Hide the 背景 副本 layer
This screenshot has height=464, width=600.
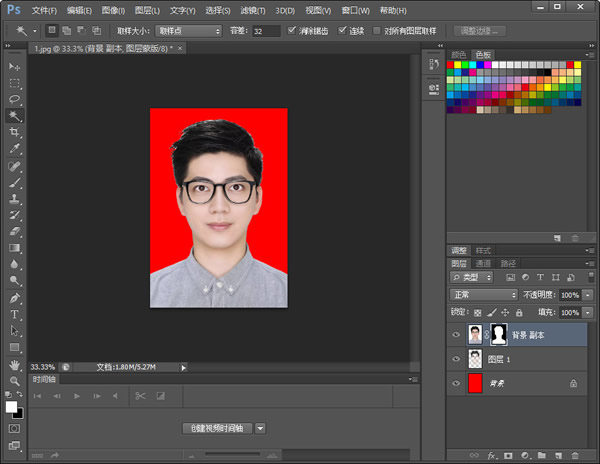click(457, 333)
